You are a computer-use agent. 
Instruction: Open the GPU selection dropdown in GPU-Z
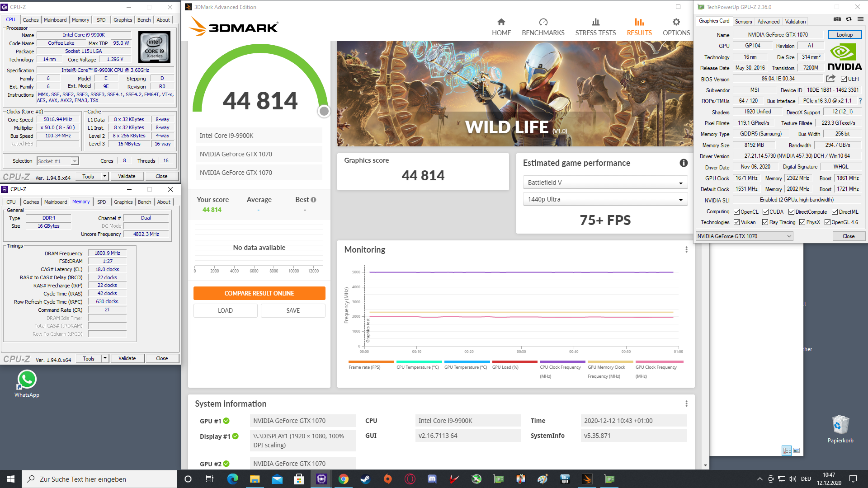[744, 236]
